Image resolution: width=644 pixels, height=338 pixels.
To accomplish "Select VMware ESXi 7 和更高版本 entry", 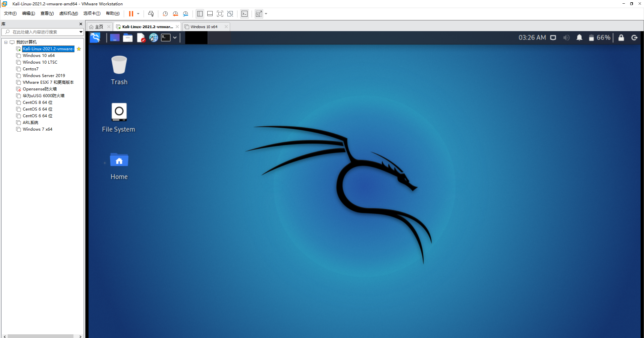I will coord(48,82).
